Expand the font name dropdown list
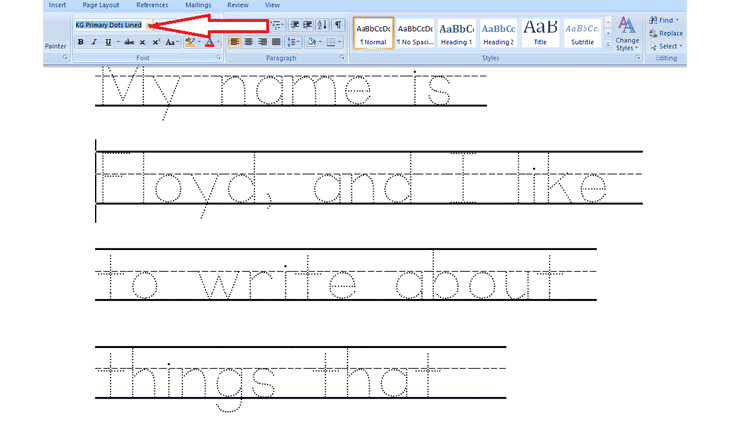Viewport: 730px width, 440px height. pos(149,25)
